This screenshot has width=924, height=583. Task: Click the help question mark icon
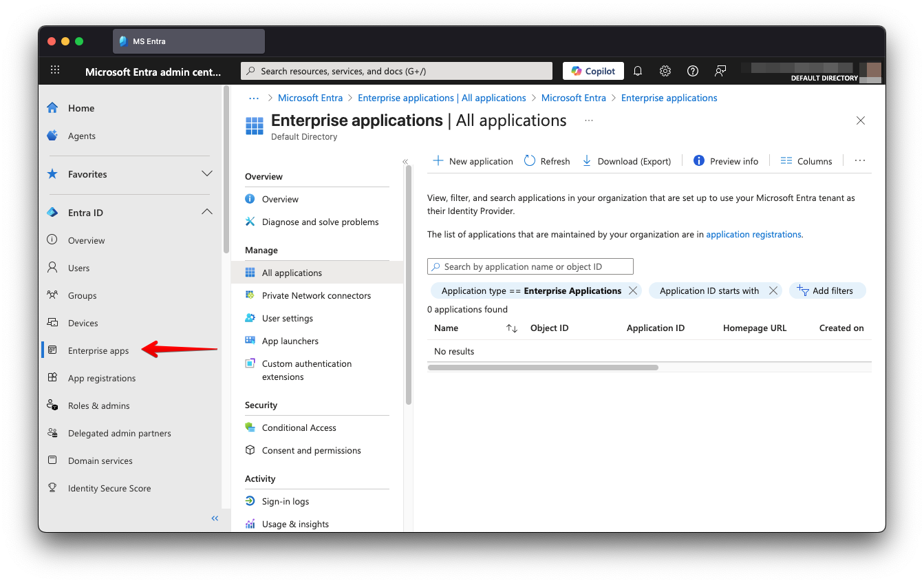tap(693, 71)
